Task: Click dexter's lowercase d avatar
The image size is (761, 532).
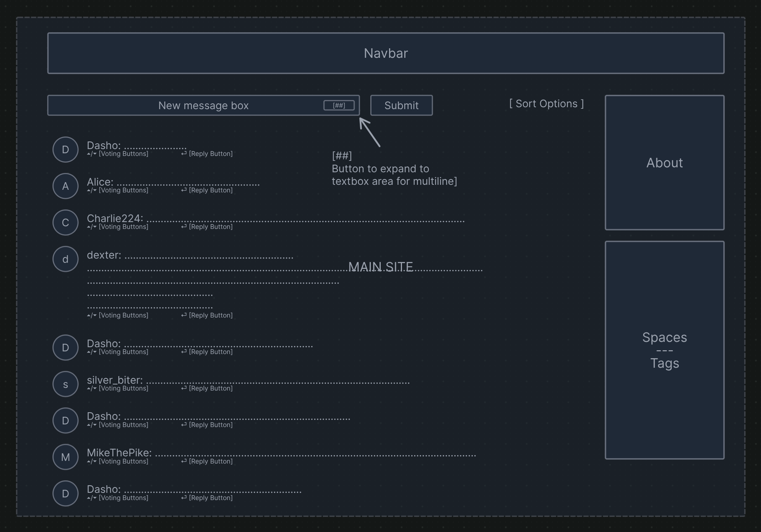Action: pos(65,259)
